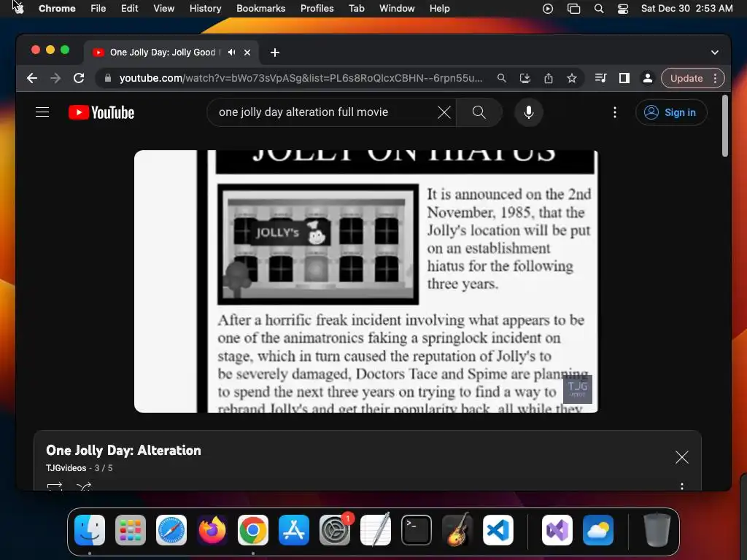Click the address bar URL
Image resolution: width=747 pixels, height=560 pixels.
tap(301, 78)
